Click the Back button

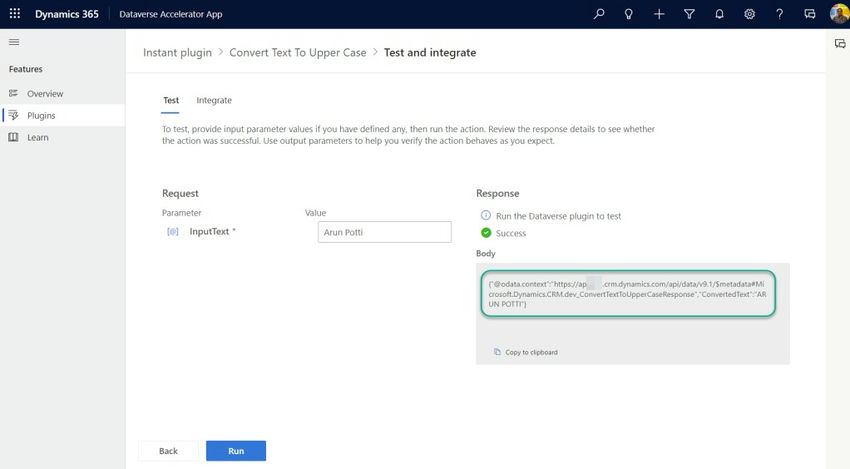(x=168, y=451)
